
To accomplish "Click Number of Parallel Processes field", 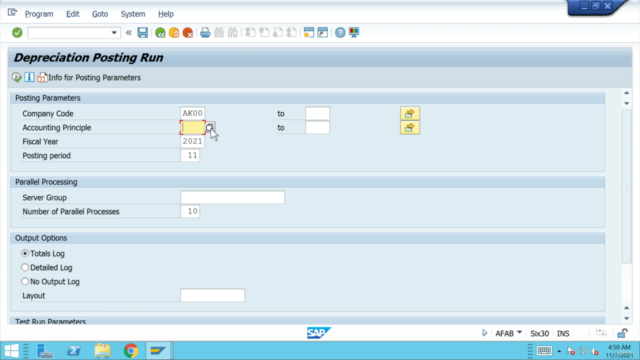I will [190, 211].
